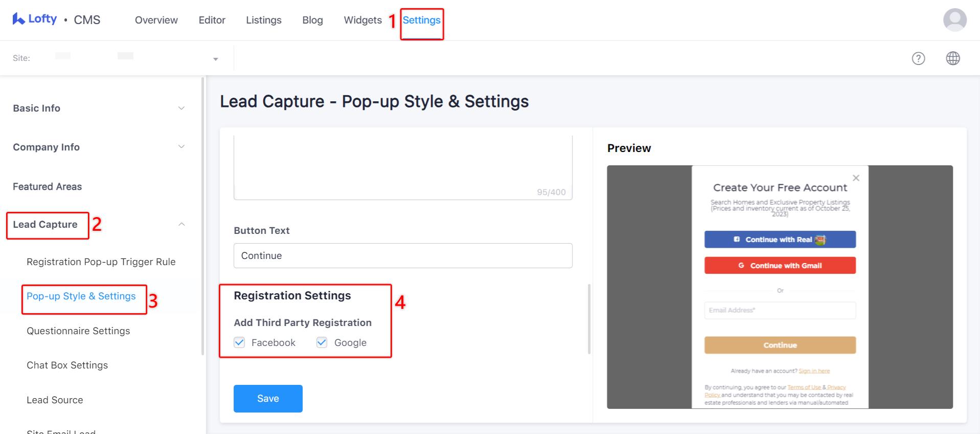Collapse the Lead Capture section

coord(181,224)
